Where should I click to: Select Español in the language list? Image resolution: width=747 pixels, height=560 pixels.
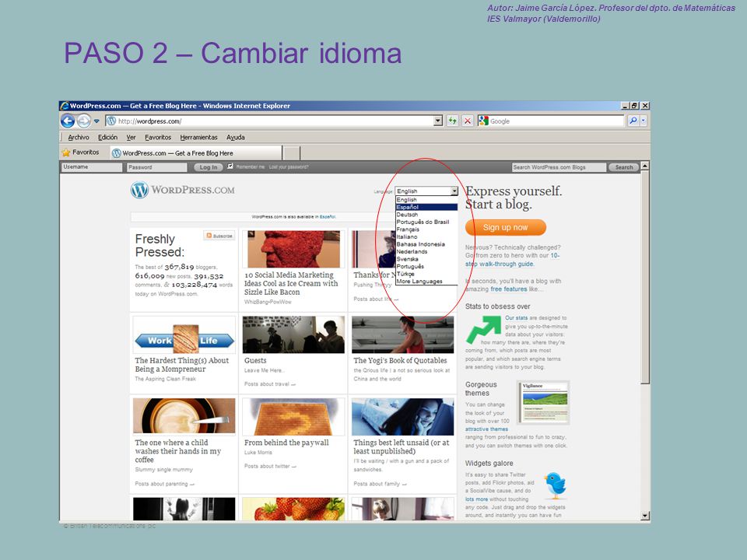click(x=426, y=207)
